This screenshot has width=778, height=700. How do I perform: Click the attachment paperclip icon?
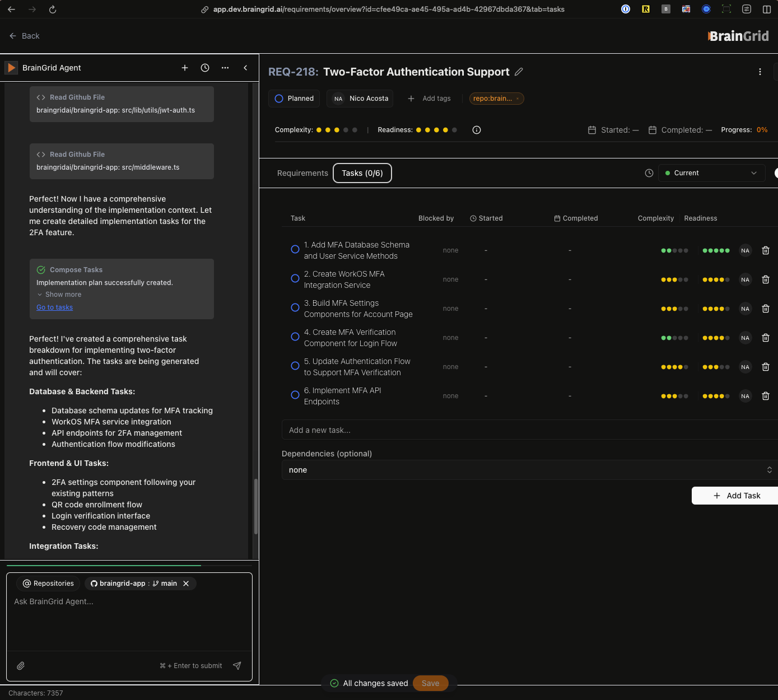pos(21,666)
